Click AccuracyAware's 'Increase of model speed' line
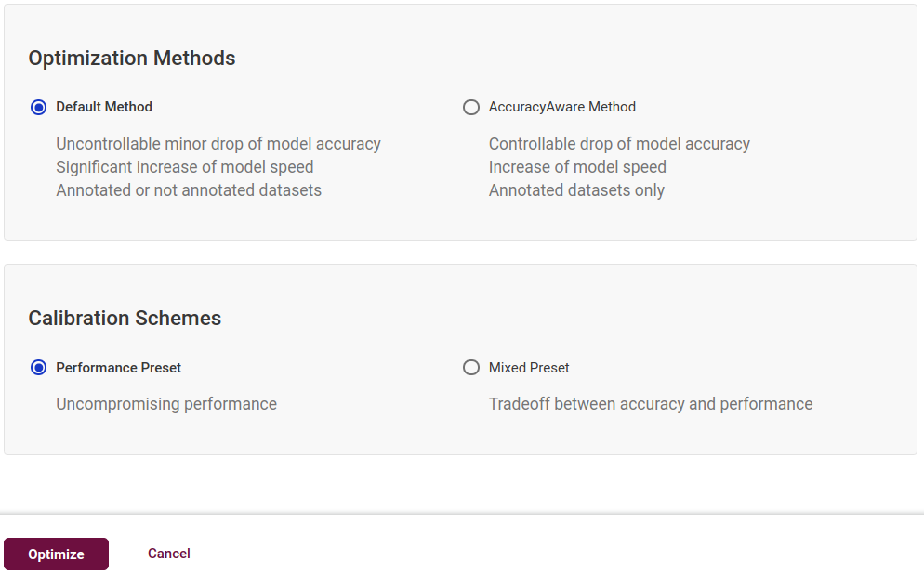Screen dimensions: 924x574 [577, 167]
